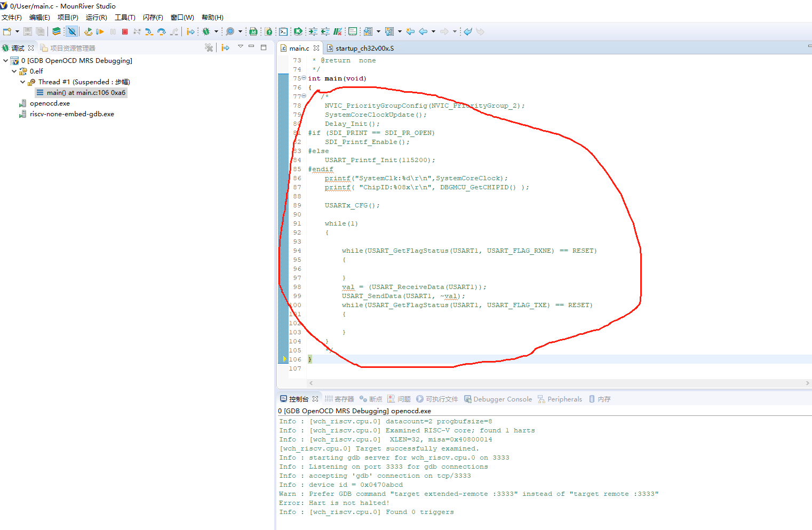Viewport: 812px width, 530px height.
Task: Click the editor horizontal scrollbar
Action: 559,383
